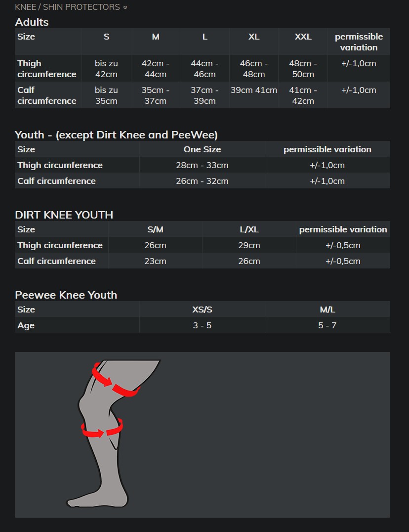Image resolution: width=409 pixels, height=532 pixels.
Task: Collapse the Knee / Shin Protectors section chevron
Action: 125,7
